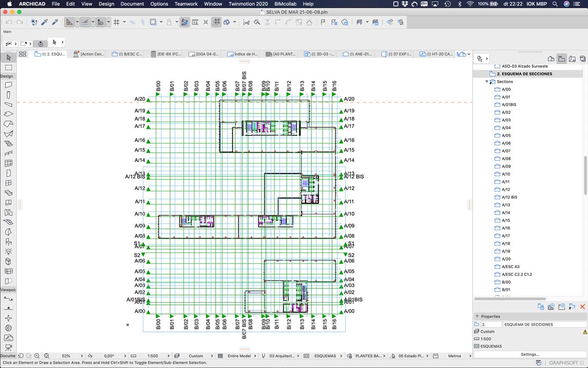
Task: Select section A/12 BIS in the Navigator
Action: (509, 197)
